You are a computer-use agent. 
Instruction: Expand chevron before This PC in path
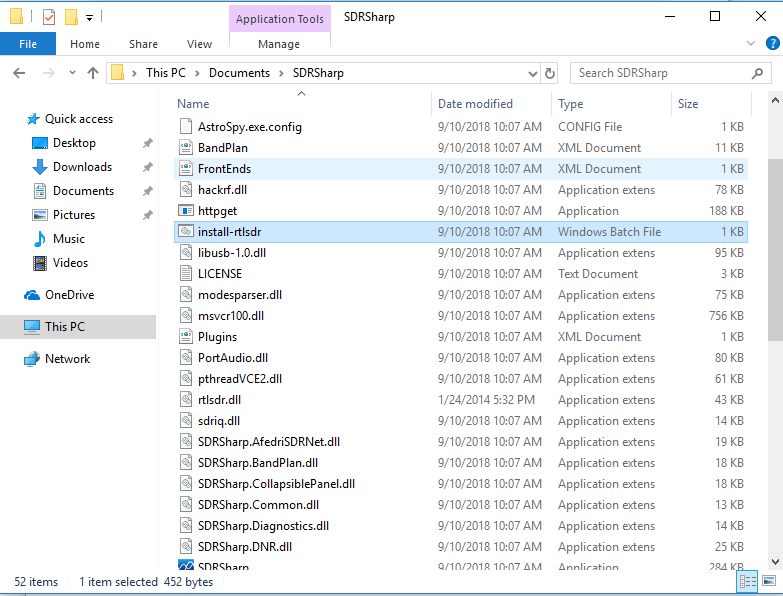(134, 73)
